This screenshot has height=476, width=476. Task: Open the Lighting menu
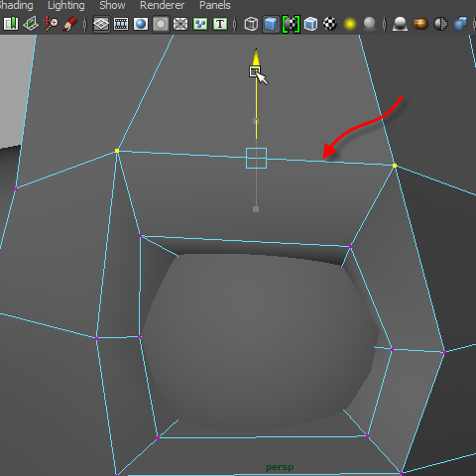[66, 5]
